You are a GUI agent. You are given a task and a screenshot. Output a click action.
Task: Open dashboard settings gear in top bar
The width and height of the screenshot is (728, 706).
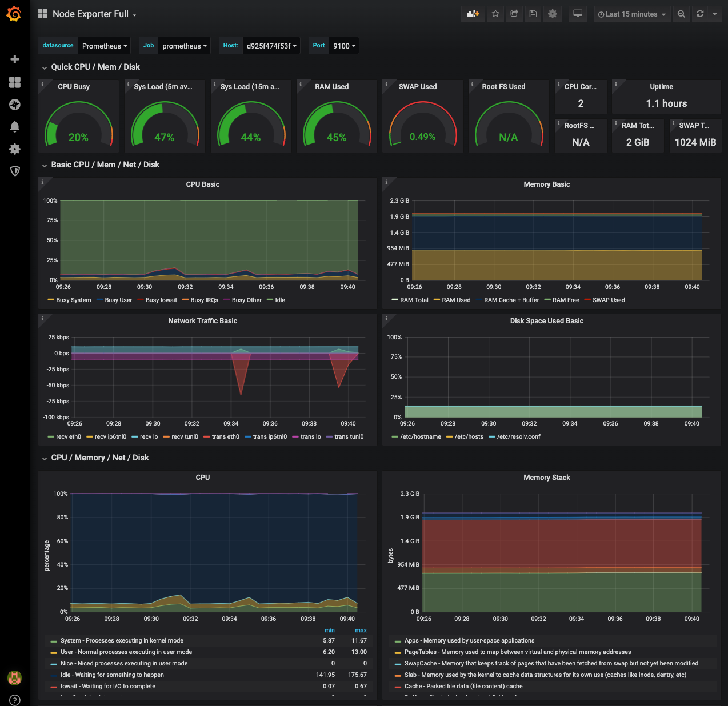pos(552,14)
